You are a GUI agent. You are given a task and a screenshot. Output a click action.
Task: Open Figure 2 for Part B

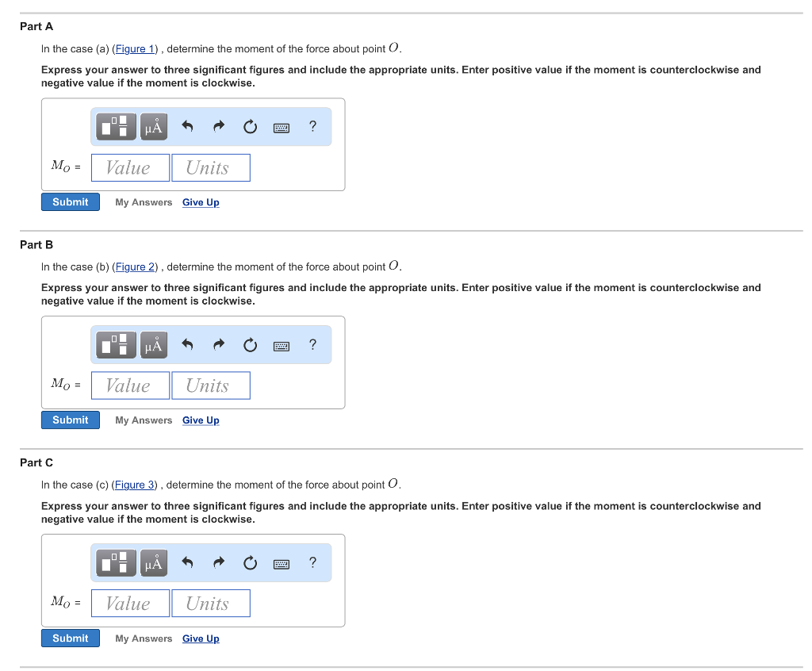(135, 266)
